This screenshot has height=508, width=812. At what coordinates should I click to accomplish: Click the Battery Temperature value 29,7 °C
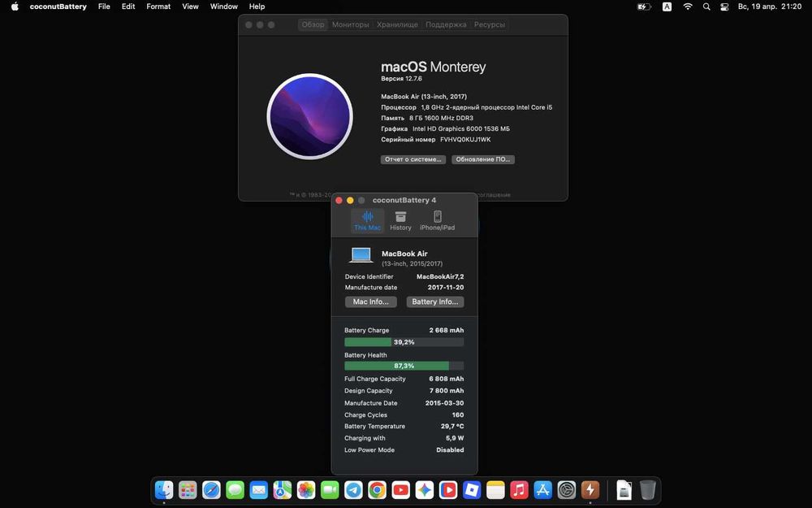[x=452, y=426]
